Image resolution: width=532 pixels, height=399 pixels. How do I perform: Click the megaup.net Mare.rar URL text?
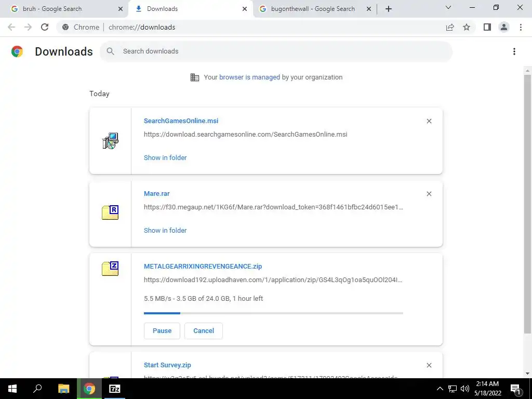point(273,207)
